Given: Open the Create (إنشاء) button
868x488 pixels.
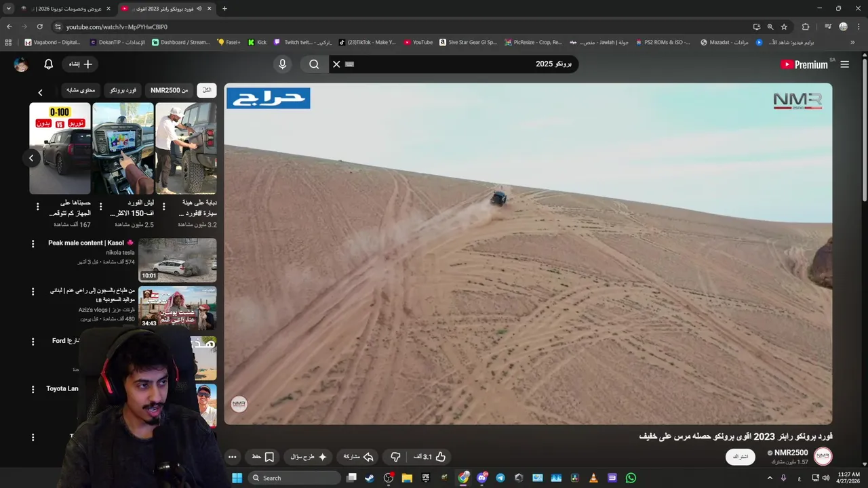Looking at the screenshot, I should pos(81,64).
